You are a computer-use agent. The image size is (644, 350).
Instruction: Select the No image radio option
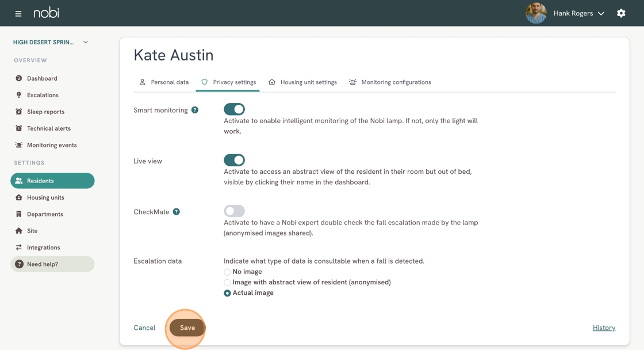pos(227,272)
